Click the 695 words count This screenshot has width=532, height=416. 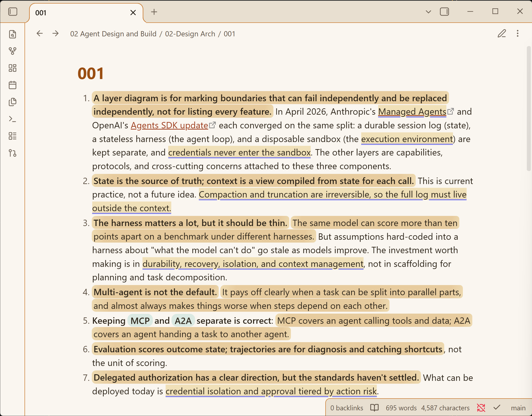[401, 408]
